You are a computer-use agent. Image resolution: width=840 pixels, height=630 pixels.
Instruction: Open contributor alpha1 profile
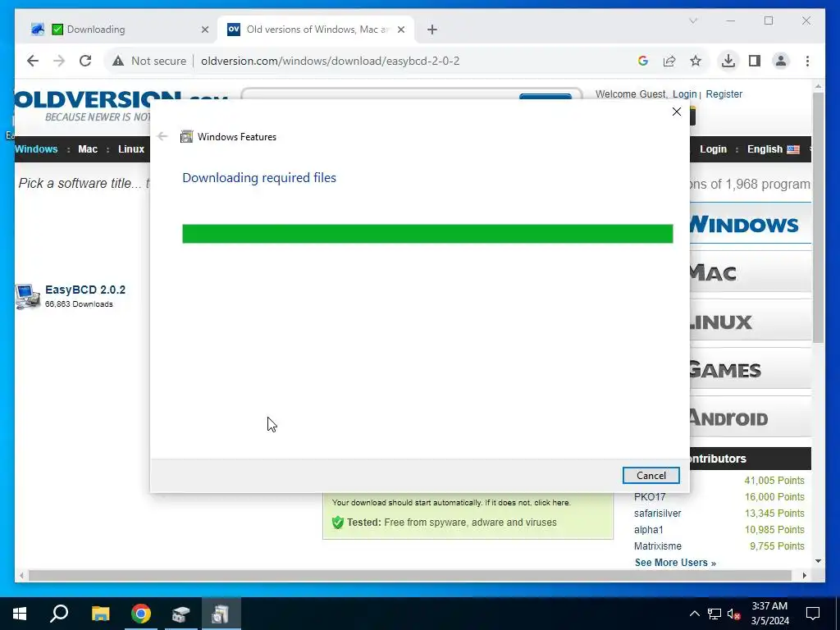(x=648, y=530)
